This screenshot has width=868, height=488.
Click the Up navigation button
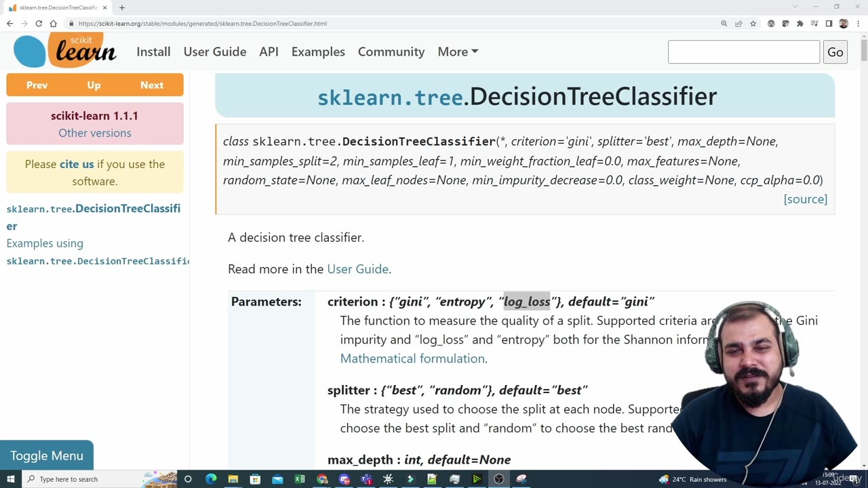pyautogui.click(x=94, y=85)
